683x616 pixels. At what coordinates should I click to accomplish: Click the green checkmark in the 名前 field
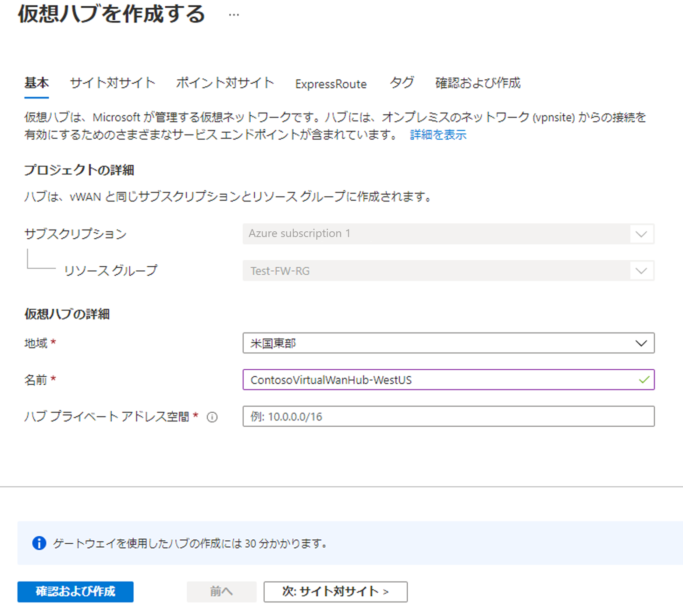tap(644, 380)
